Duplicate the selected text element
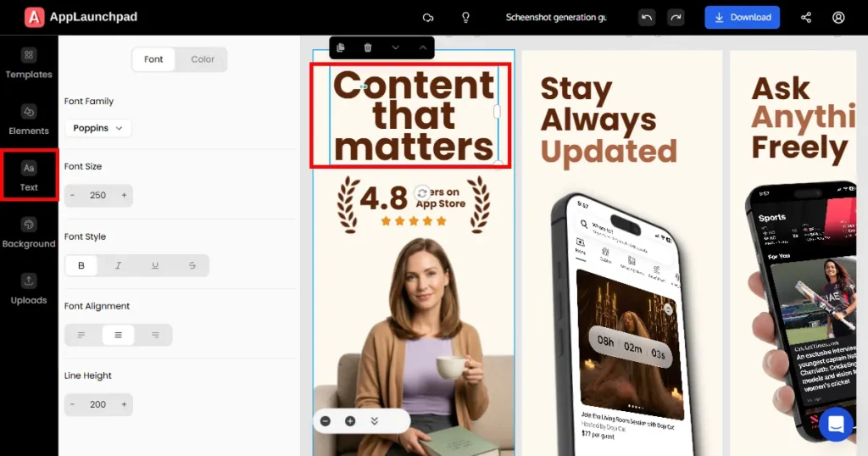 tap(341, 47)
